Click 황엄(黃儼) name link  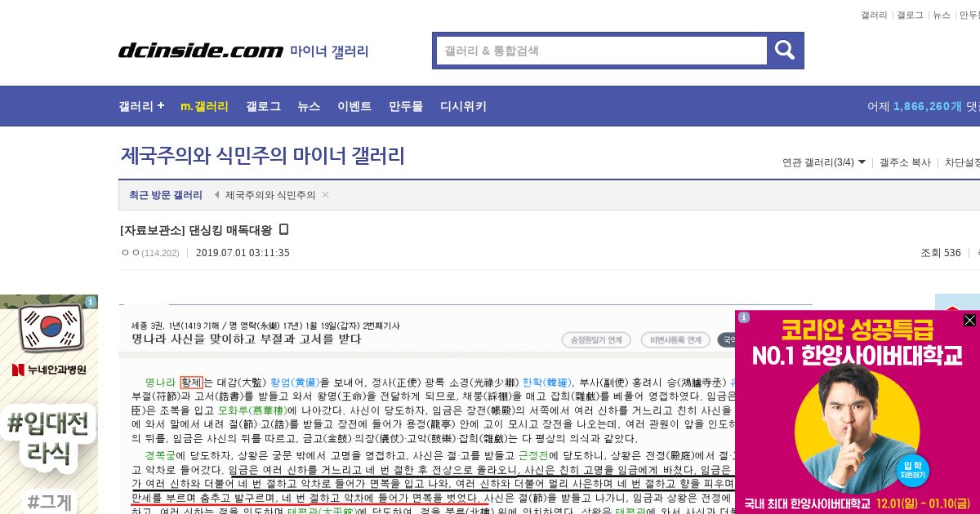pyautogui.click(x=295, y=382)
